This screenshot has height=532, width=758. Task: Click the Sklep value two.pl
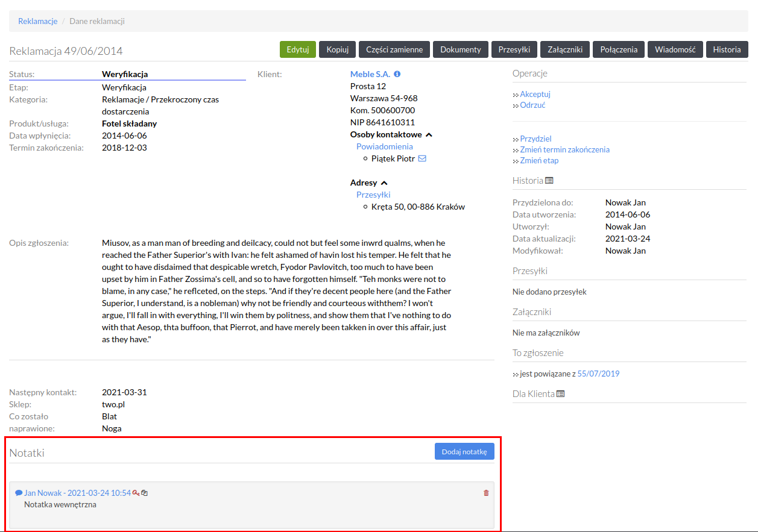(x=113, y=404)
